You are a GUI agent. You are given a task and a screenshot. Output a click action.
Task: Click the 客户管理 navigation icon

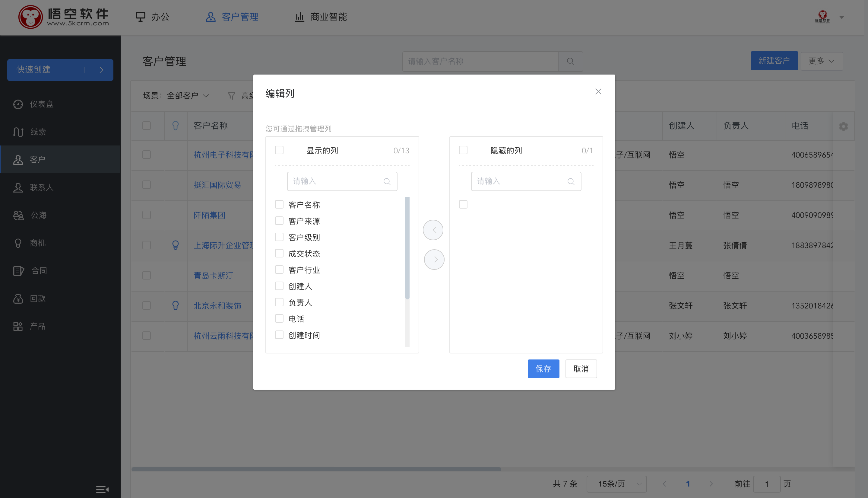pyautogui.click(x=211, y=16)
